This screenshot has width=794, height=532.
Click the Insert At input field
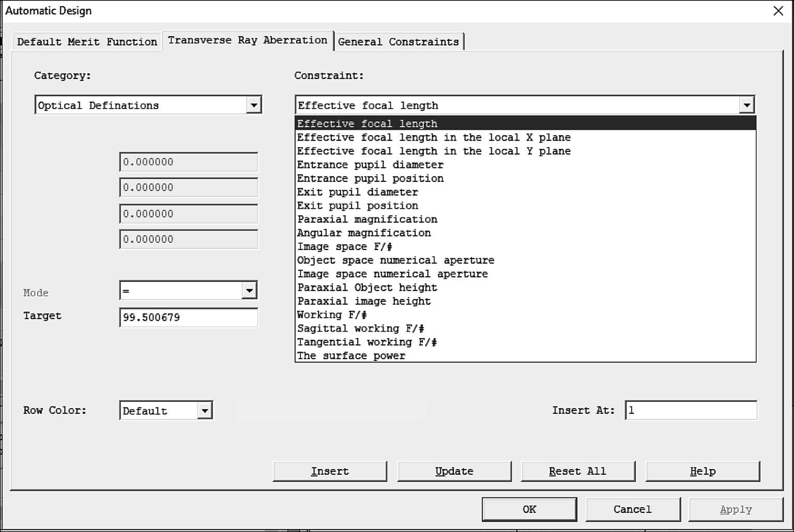691,411
